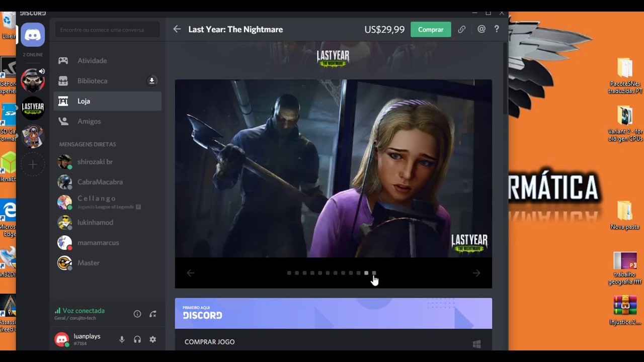Select the first carousel dot
644x362 pixels.
[289, 273]
